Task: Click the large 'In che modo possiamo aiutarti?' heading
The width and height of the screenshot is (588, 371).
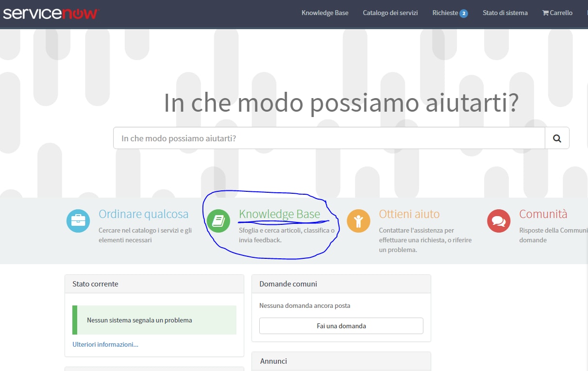Action: click(341, 102)
